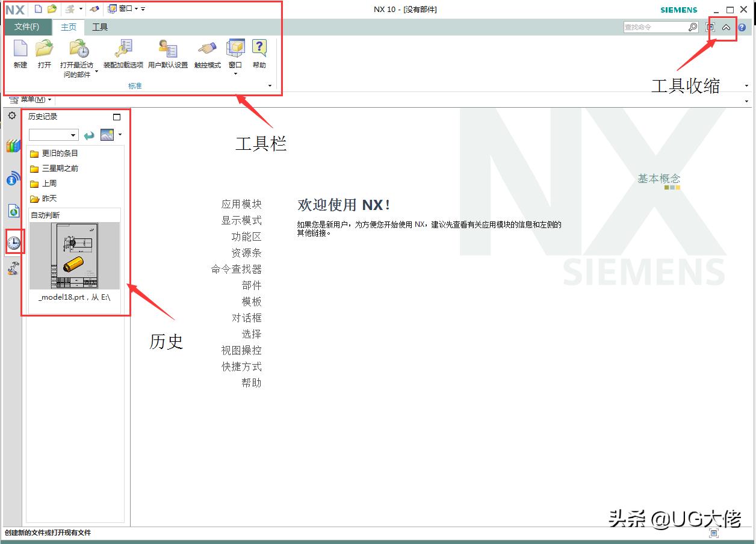This screenshot has width=756, height=544.
Task: Open the _model18.prt thumbnail in history
Action: tap(74, 256)
